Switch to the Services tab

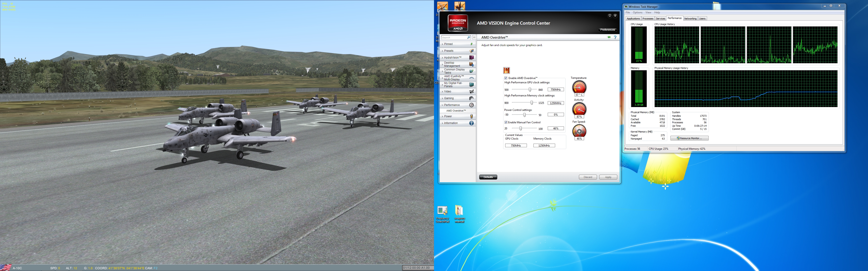click(660, 19)
